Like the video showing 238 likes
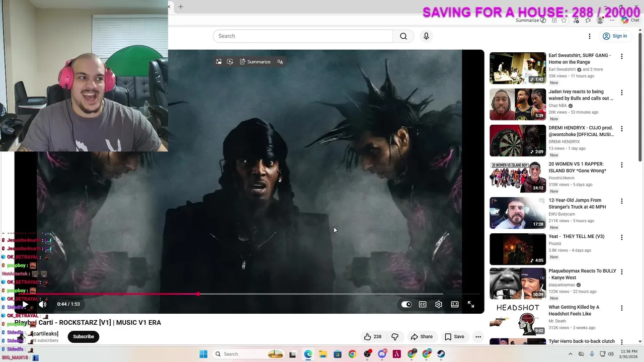The height and width of the screenshot is (362, 644). (373, 337)
